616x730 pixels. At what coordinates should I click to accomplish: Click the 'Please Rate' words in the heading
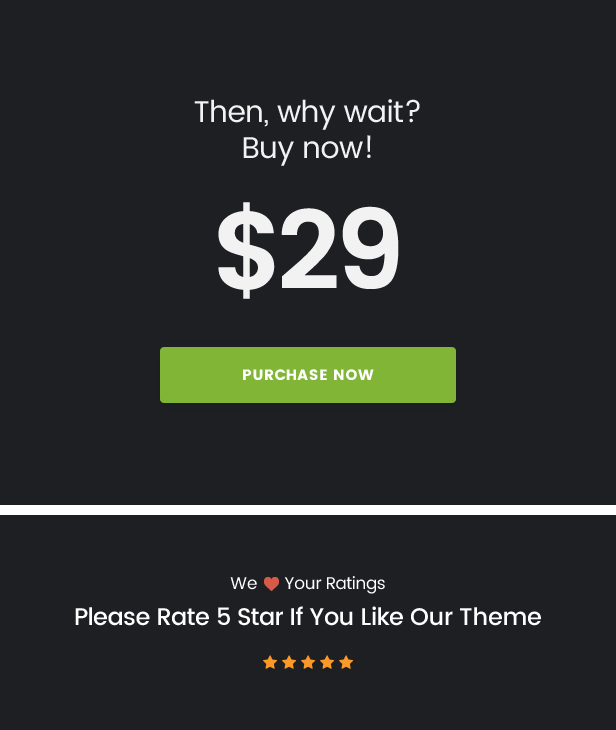(x=142, y=617)
